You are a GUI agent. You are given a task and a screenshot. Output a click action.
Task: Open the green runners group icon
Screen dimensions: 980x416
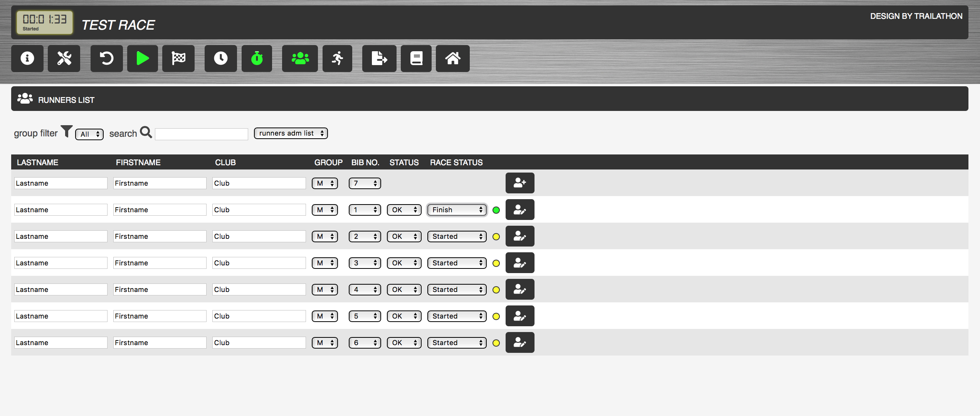coord(300,59)
